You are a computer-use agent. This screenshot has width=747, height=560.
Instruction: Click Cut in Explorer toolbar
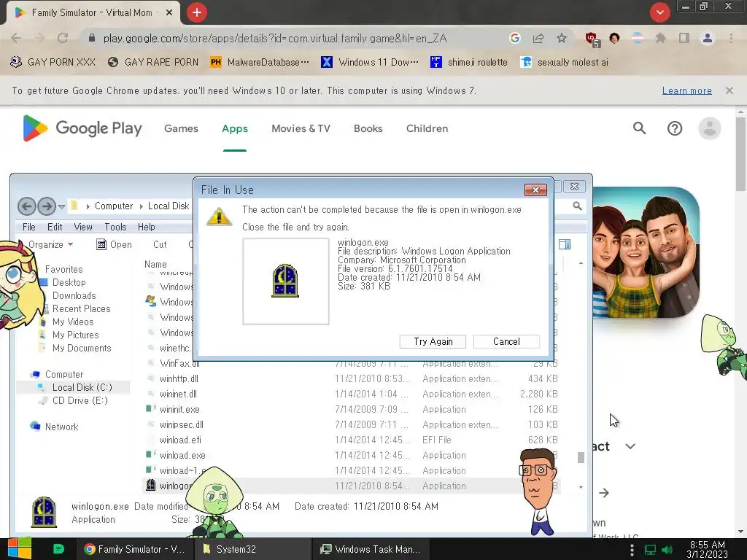tap(160, 244)
